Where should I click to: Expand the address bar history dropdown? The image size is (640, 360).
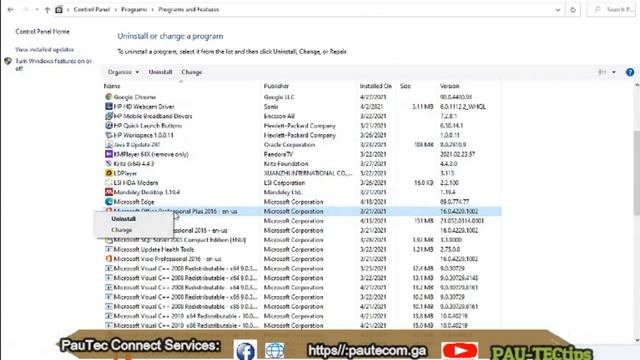pyautogui.click(x=558, y=9)
